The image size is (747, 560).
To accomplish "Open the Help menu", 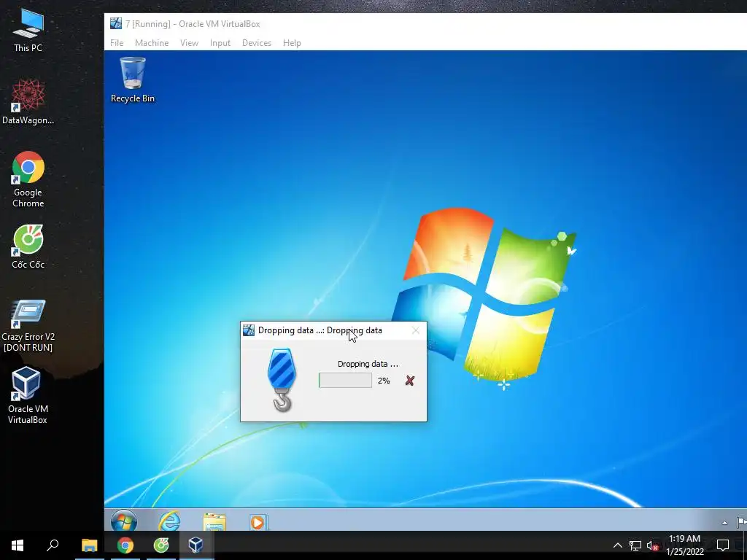I will coord(292,43).
